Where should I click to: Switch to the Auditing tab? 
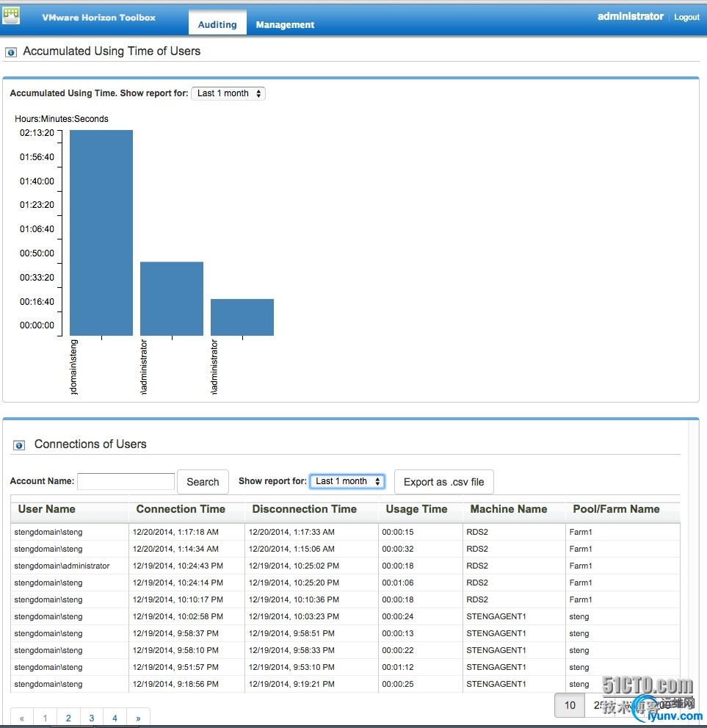click(x=217, y=24)
